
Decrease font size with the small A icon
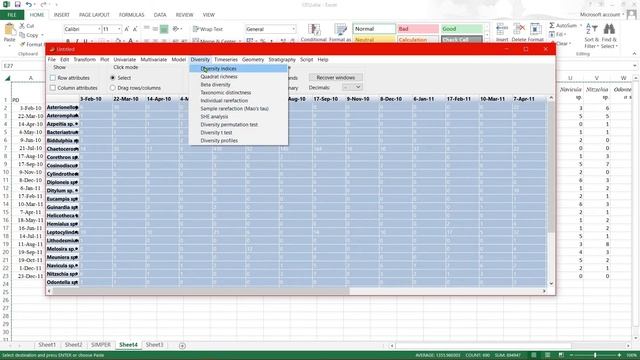[135, 29]
